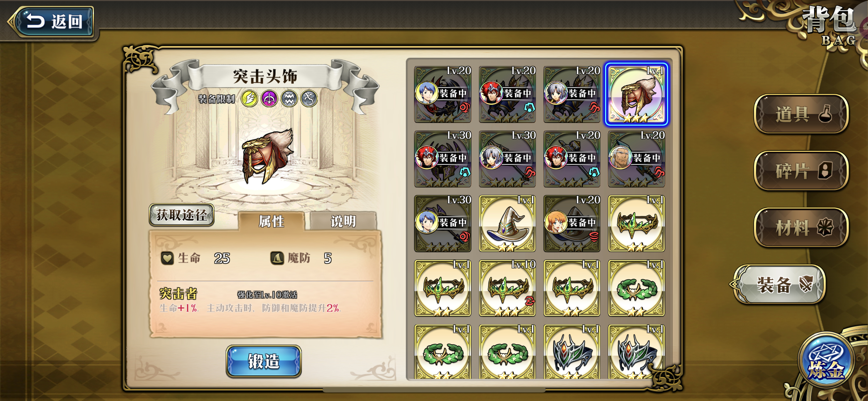Switch to the 属性 attributes tab

[272, 221]
